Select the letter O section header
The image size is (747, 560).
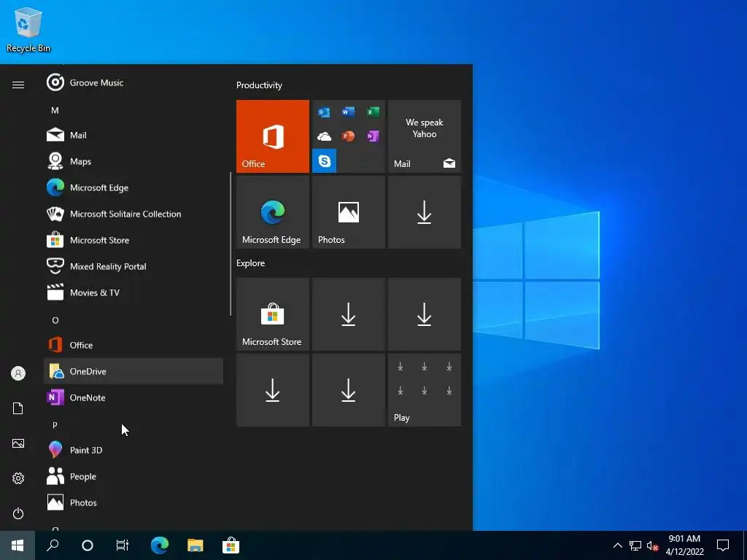click(55, 320)
